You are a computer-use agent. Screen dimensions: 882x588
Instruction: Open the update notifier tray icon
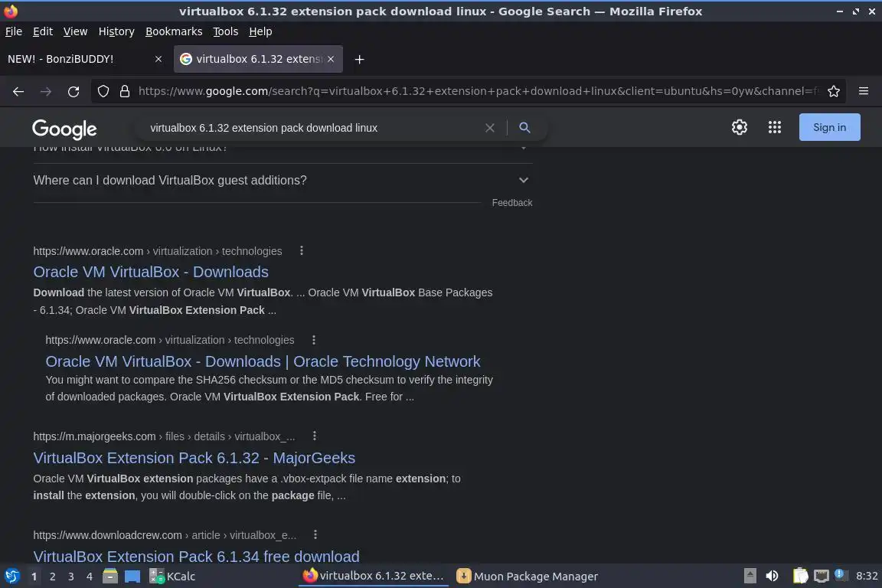(840, 574)
